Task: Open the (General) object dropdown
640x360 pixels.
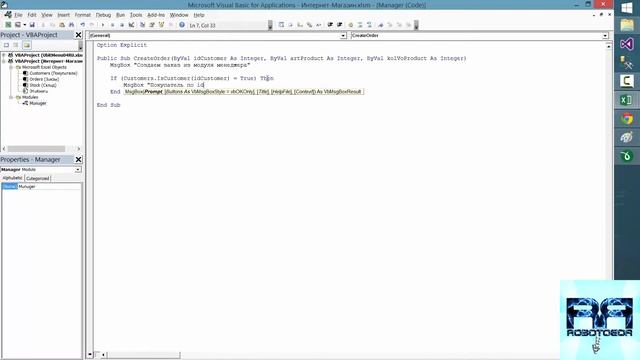Action: pos(343,36)
